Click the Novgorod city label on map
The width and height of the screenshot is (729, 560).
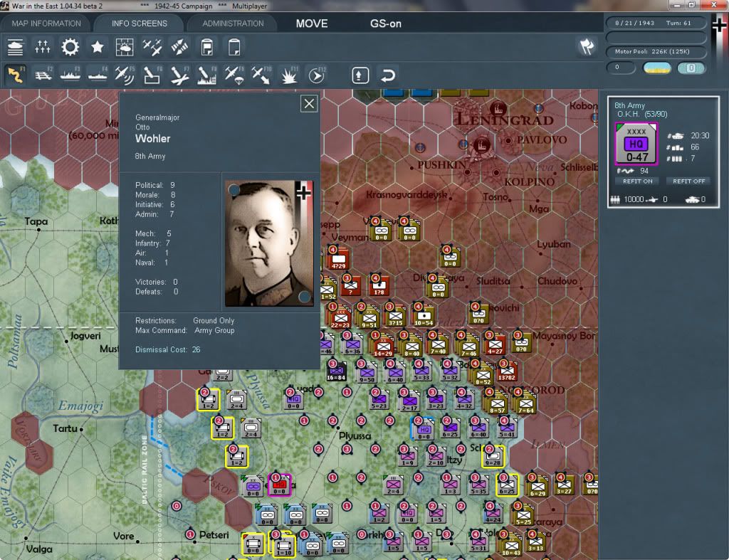[531, 389]
